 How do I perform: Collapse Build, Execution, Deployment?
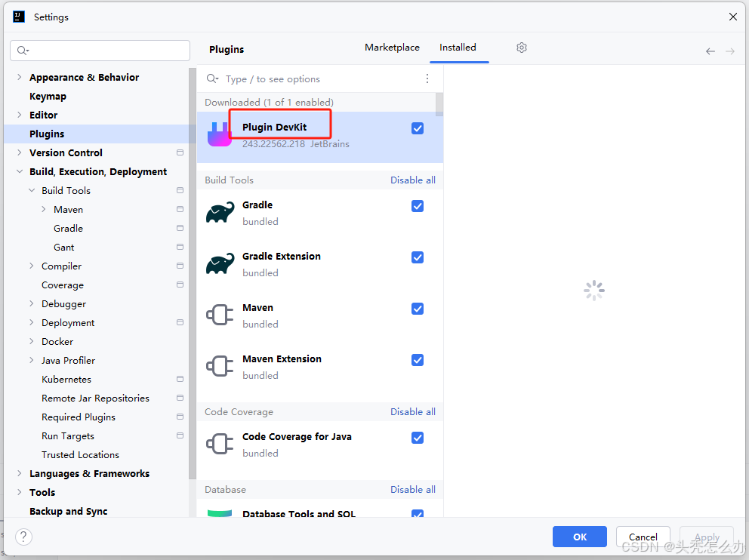point(19,171)
